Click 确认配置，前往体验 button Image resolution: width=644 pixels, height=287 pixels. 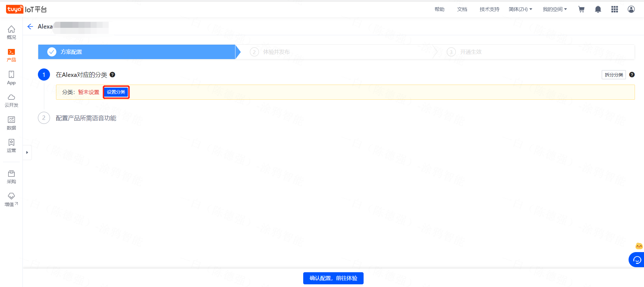pyautogui.click(x=333, y=278)
